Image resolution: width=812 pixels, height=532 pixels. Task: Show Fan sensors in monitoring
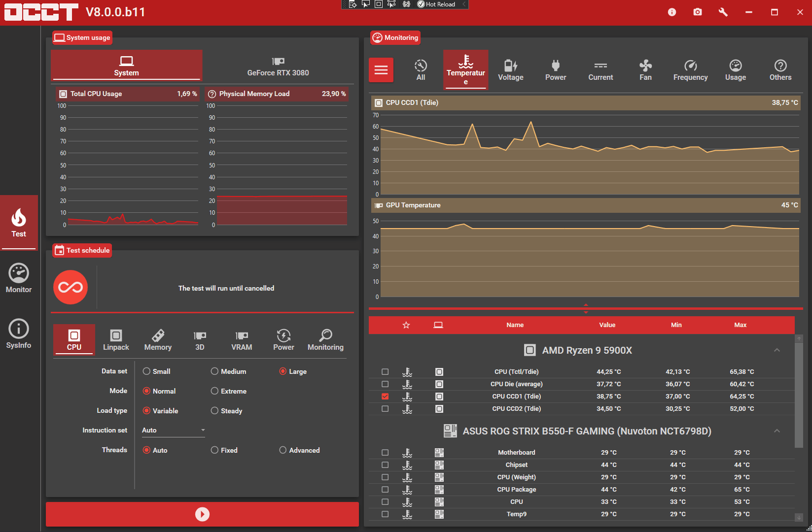(645, 70)
